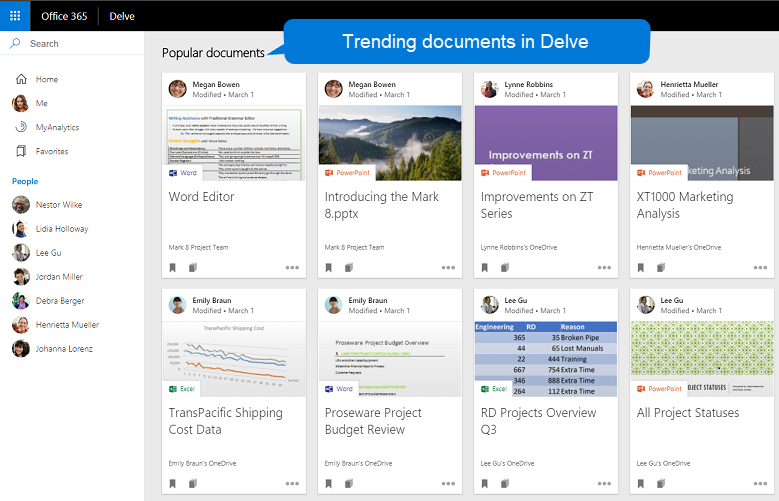Add TransPacific Shipping Cost Data to board
Screen dimensions: 779x501
(193, 484)
